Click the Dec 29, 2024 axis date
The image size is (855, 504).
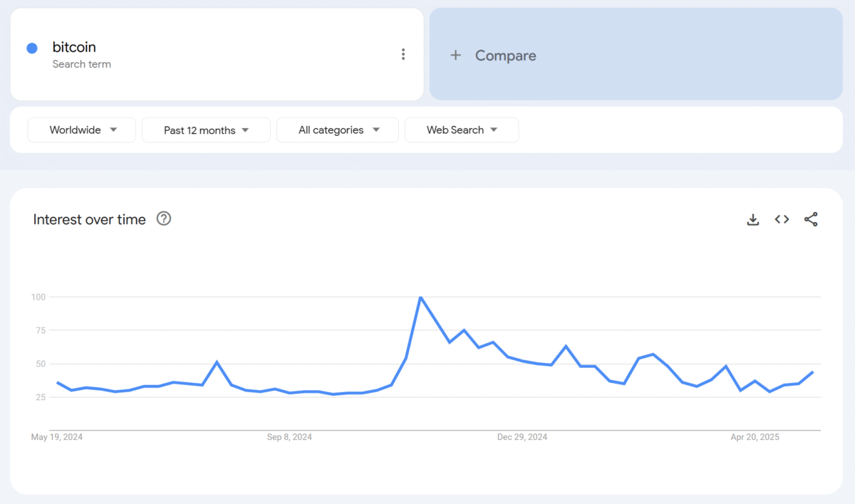522,437
